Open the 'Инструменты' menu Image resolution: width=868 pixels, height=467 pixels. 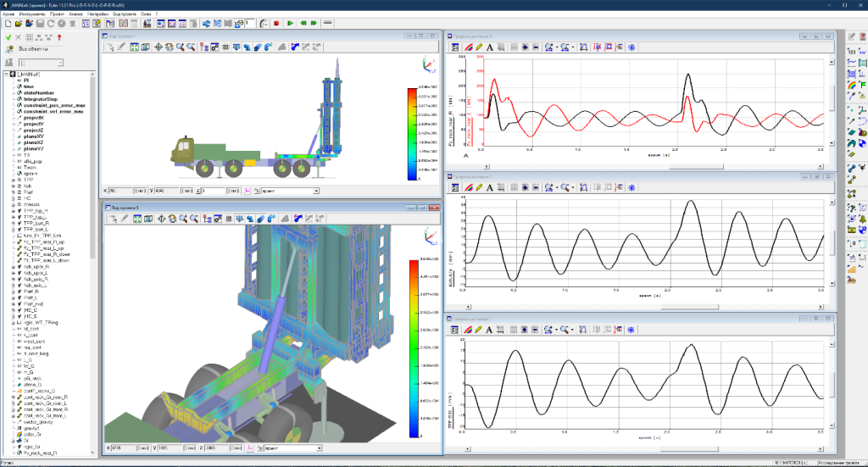pos(32,14)
